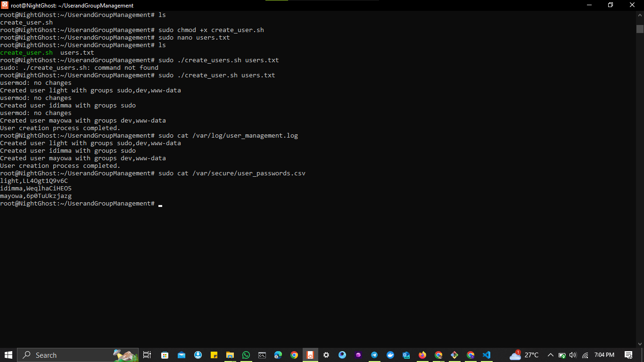Open the purple cube app on the taskbar

[x=358, y=355]
